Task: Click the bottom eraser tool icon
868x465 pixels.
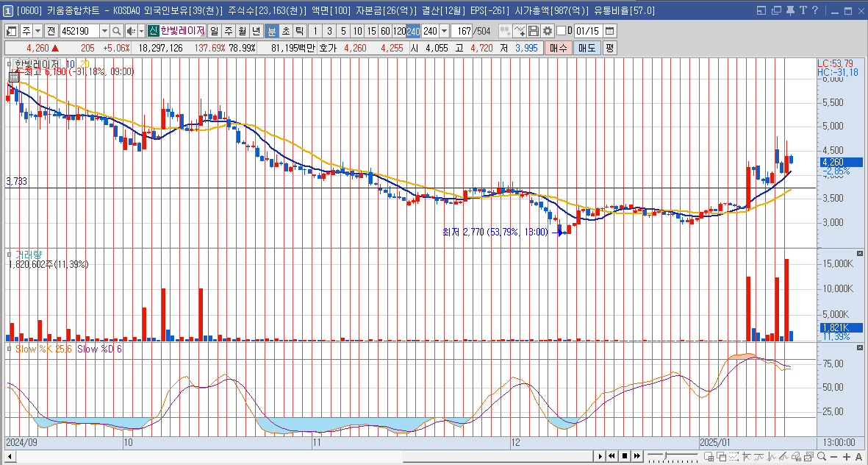Action: (795, 456)
